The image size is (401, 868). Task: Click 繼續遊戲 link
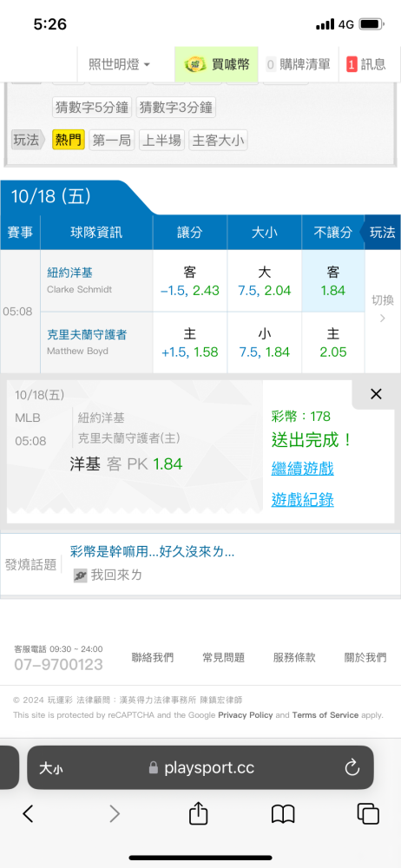coord(302,469)
